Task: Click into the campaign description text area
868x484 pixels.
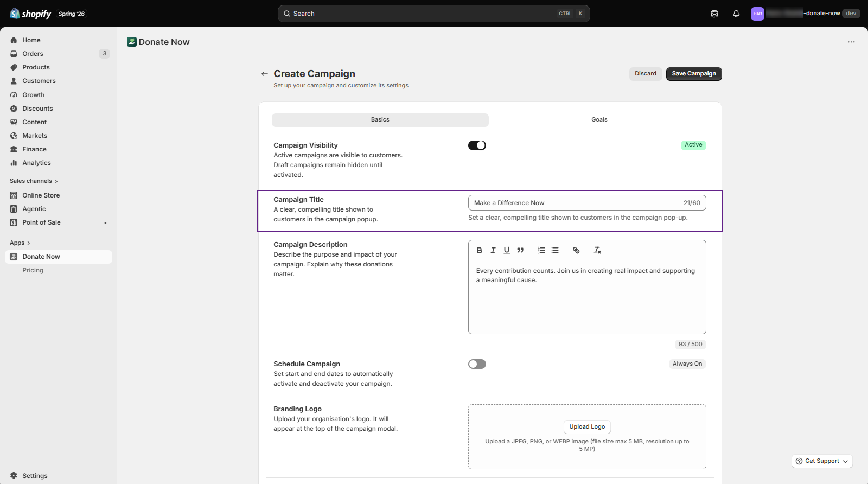Action: click(x=587, y=297)
